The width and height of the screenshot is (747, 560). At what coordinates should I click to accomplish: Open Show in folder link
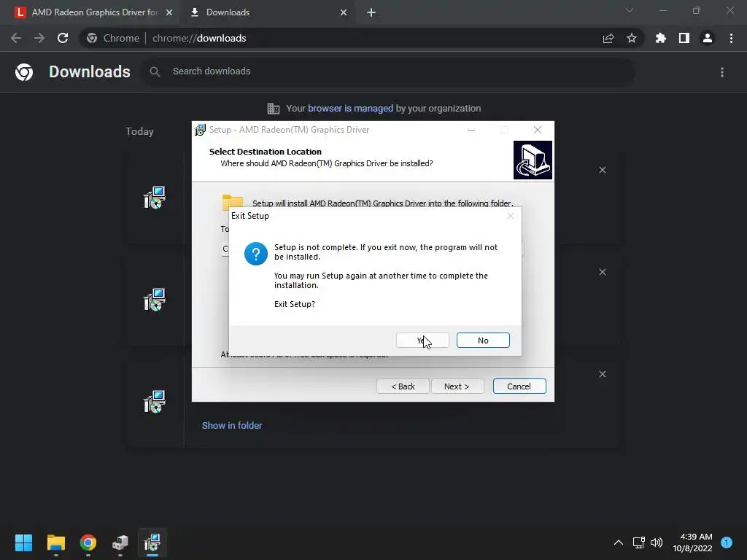pos(232,426)
